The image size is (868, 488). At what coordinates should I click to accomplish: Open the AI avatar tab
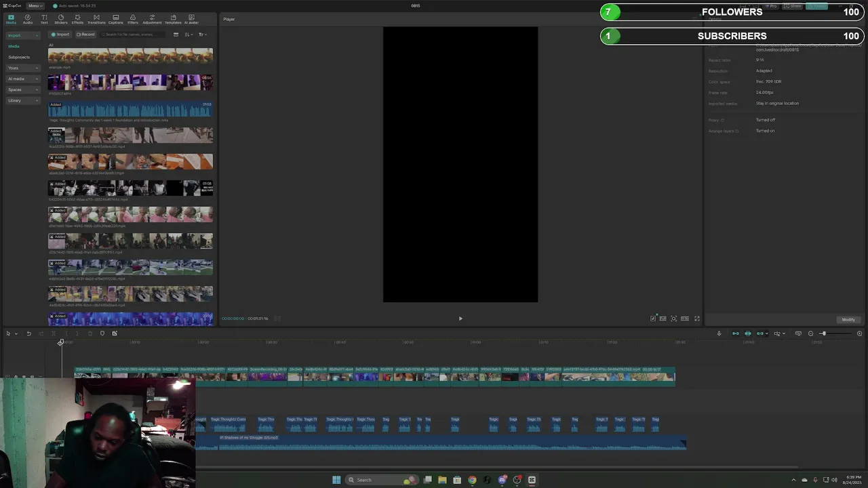[191, 19]
